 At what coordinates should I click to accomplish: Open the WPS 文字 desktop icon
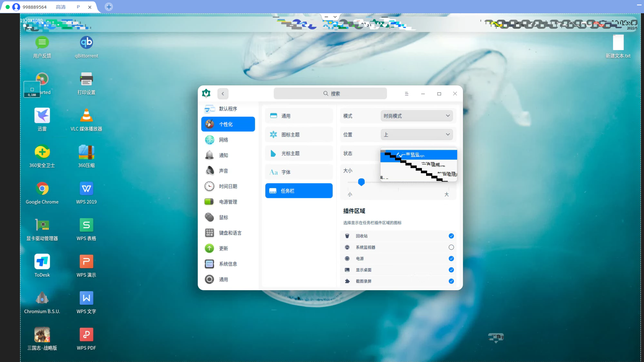[86, 302]
